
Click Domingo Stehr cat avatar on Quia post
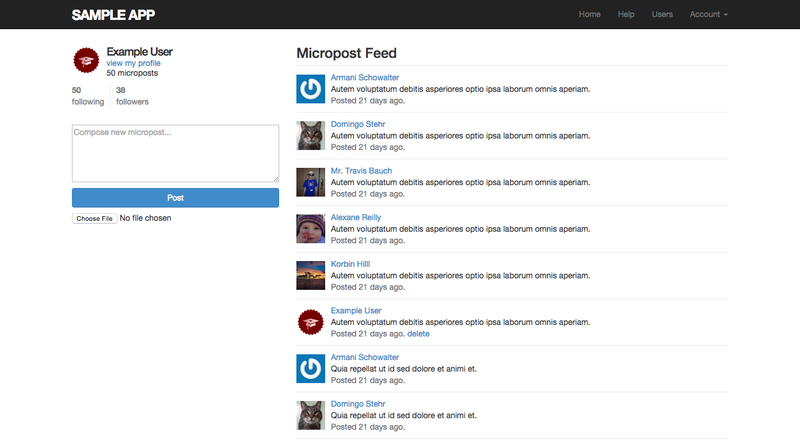click(x=310, y=415)
